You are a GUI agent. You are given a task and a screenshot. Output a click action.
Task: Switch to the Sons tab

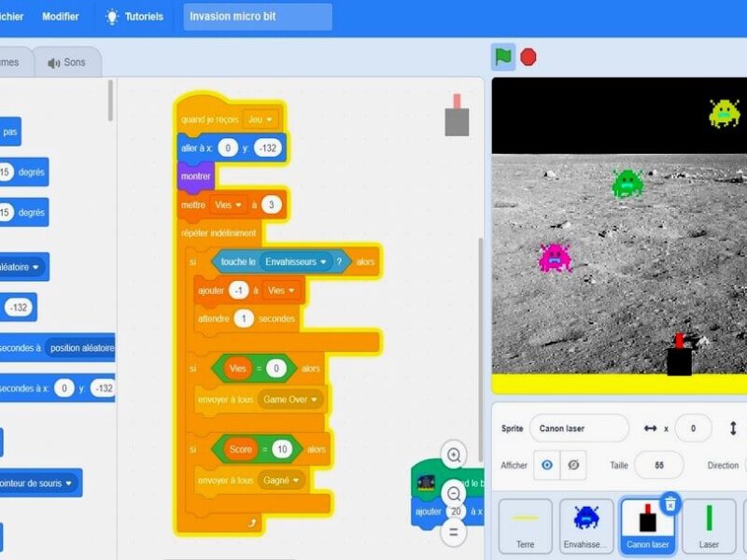(x=66, y=63)
